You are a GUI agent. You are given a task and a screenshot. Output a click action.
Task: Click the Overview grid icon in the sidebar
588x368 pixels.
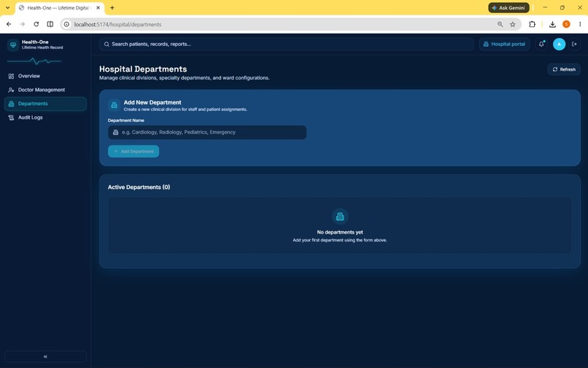click(11, 76)
